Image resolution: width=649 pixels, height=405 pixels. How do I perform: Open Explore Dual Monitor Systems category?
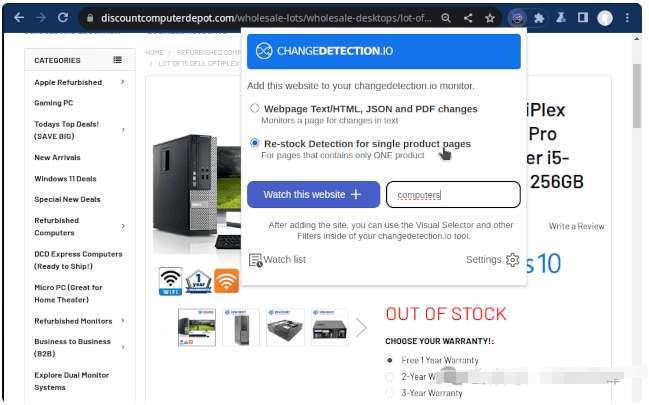(x=72, y=381)
